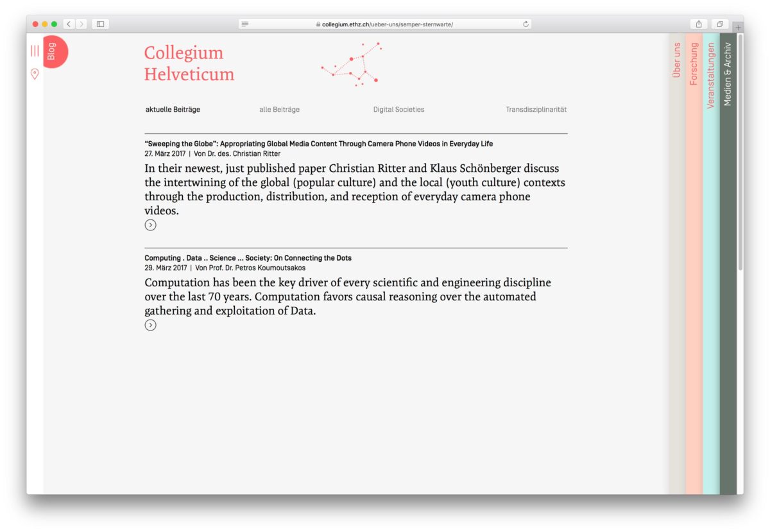Open the Share icon in Safari toolbar
The width and height of the screenshot is (770, 532).
(x=698, y=24)
